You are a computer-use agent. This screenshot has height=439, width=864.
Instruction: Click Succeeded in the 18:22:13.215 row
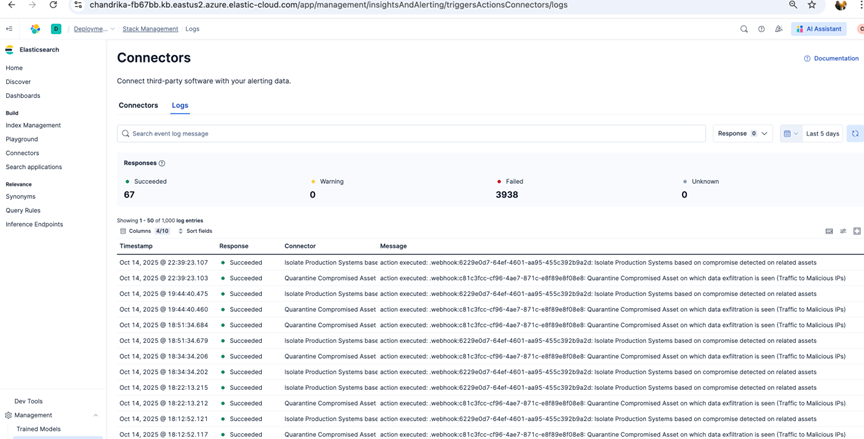point(246,388)
